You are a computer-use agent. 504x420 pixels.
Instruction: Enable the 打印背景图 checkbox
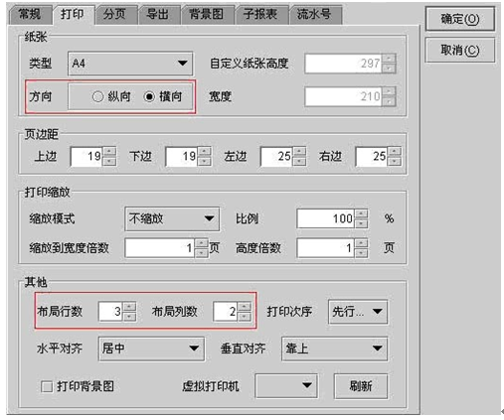[x=47, y=386]
